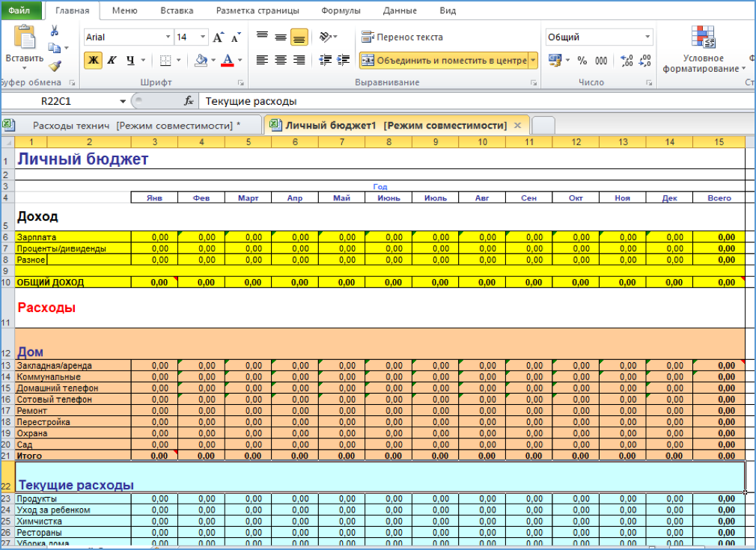
Task: Click the Increase Decimal icon
Action: click(627, 61)
